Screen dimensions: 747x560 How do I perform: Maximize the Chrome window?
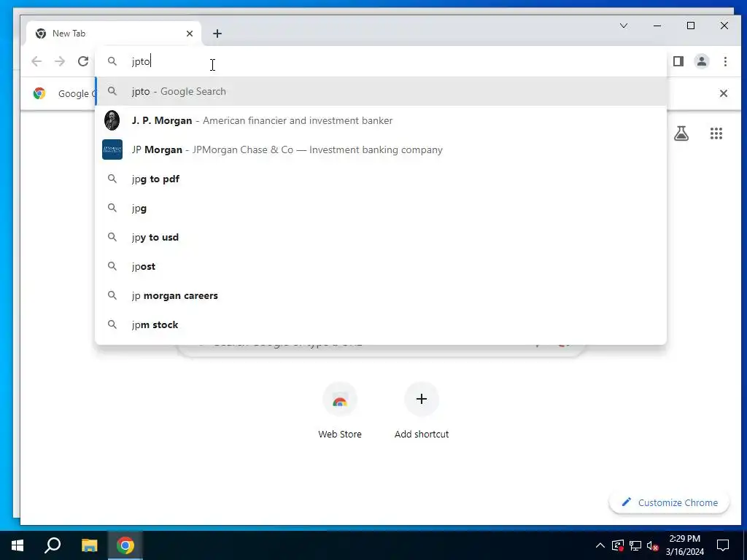691,26
